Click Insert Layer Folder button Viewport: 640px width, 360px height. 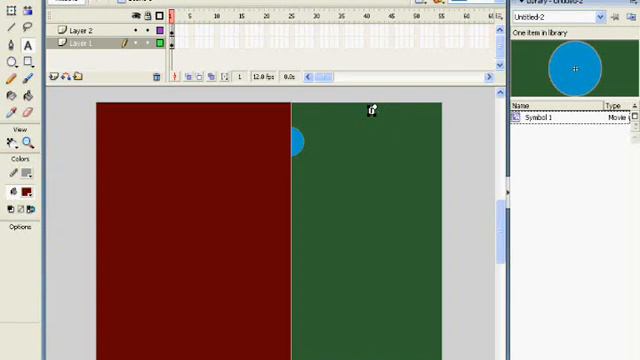tap(78, 76)
